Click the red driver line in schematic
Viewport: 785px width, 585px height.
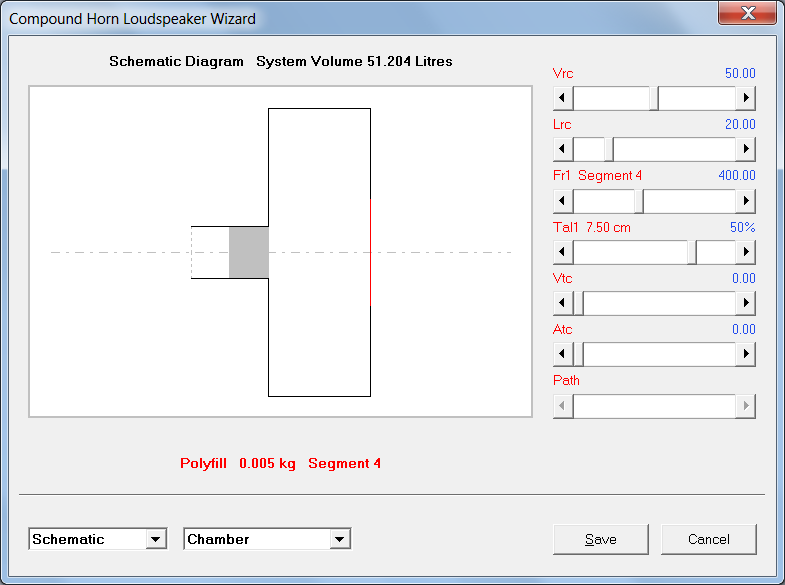(x=370, y=252)
